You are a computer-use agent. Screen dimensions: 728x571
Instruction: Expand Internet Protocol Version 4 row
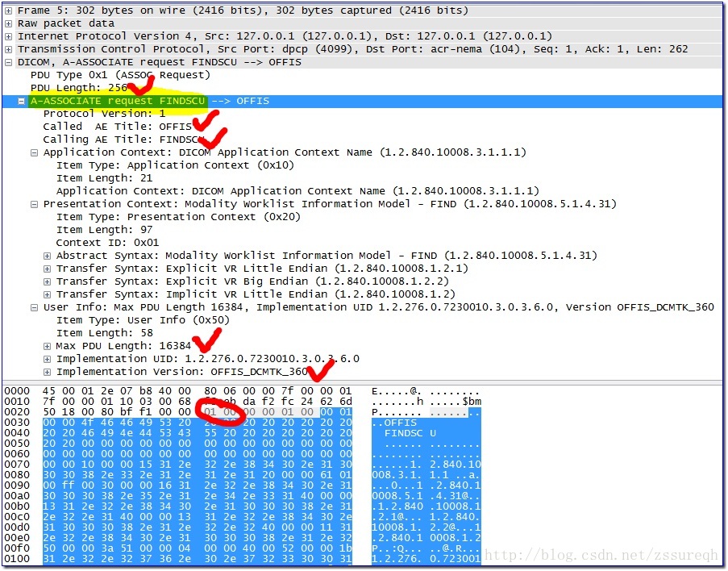coord(8,36)
